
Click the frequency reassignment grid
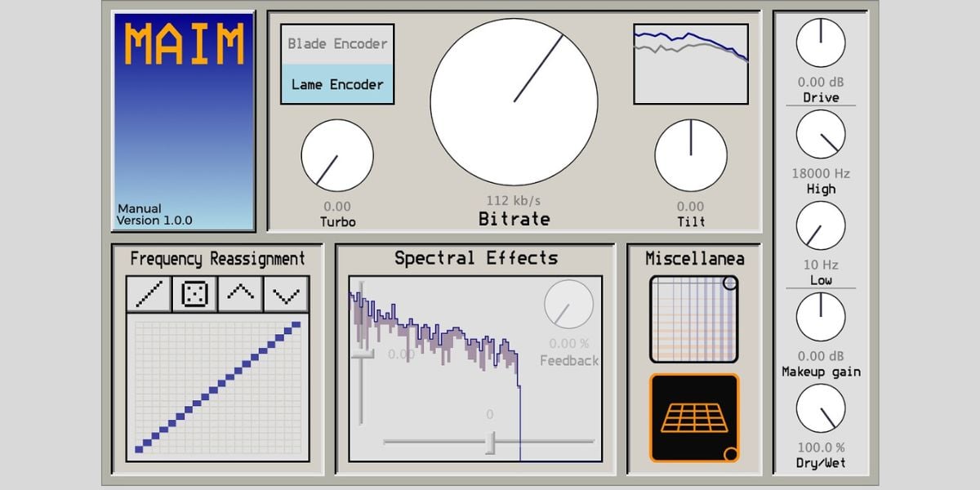point(218,387)
